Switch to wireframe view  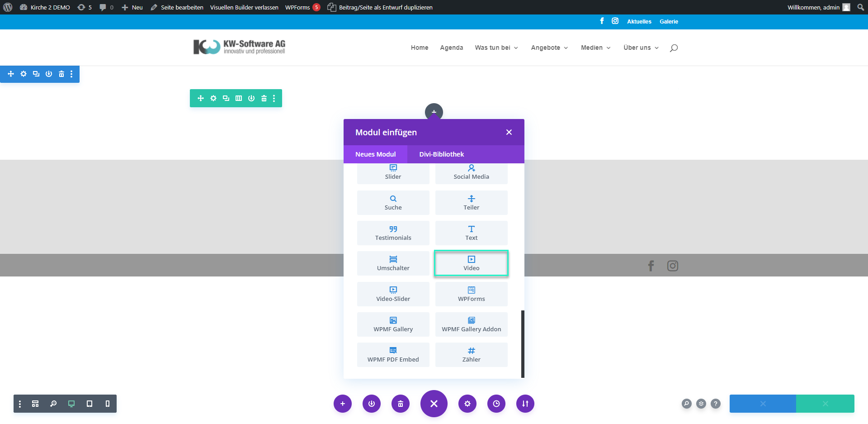(35, 404)
